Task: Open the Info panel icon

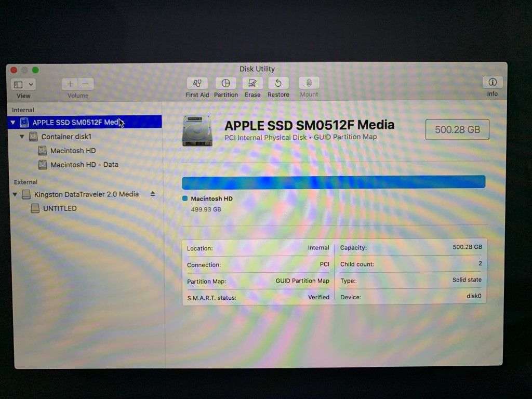Action: pyautogui.click(x=493, y=82)
